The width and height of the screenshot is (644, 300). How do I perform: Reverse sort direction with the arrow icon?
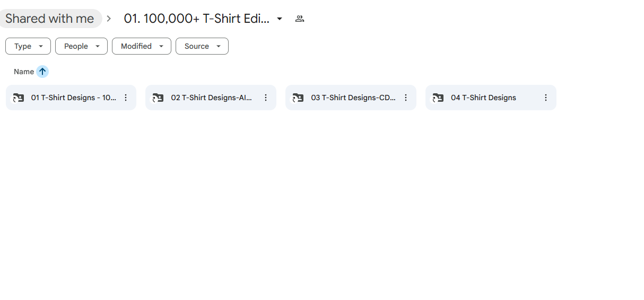coord(42,72)
